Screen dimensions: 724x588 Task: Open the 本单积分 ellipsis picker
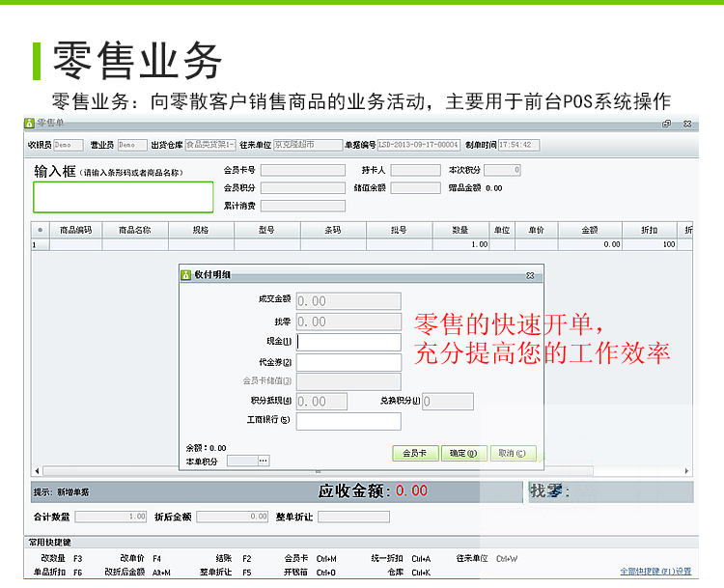(263, 462)
